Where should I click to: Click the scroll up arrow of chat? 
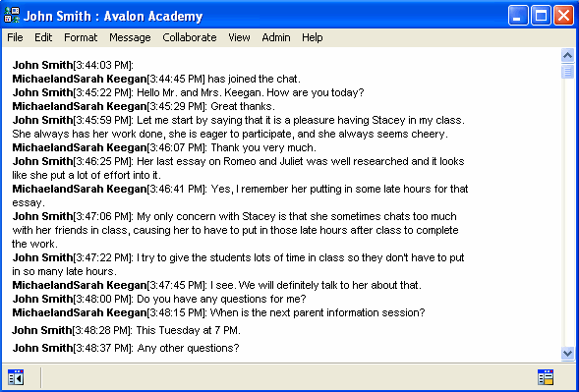[x=567, y=56]
